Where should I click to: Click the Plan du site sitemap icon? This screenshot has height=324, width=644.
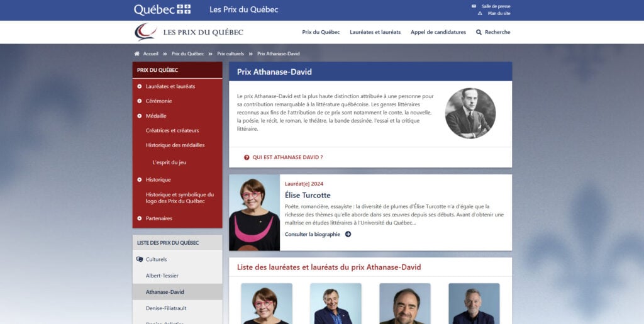[480, 14]
